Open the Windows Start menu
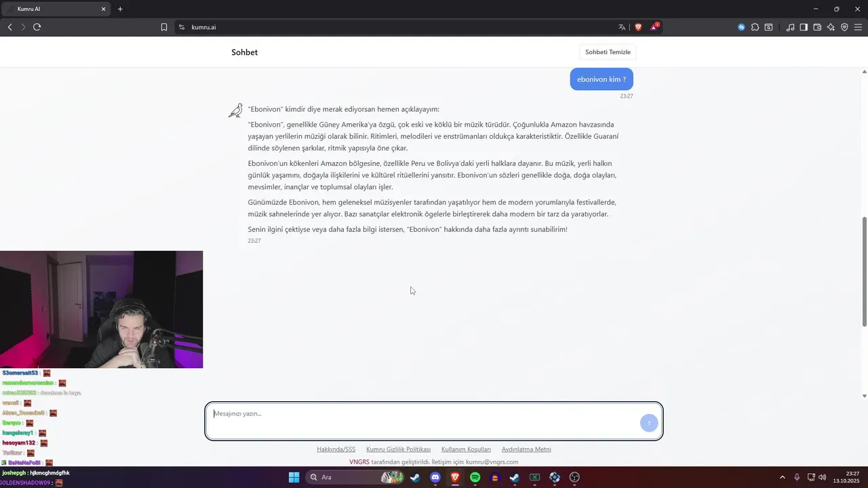This screenshot has width=868, height=488. pos(294,477)
